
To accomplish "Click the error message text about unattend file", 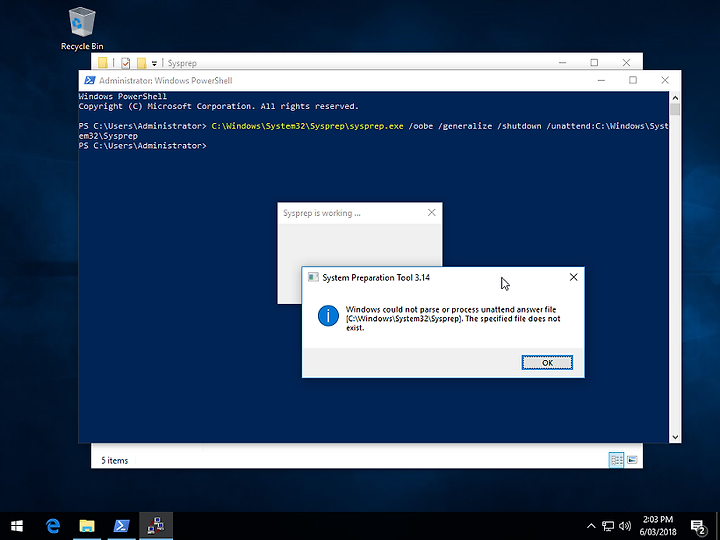I will 453,318.
